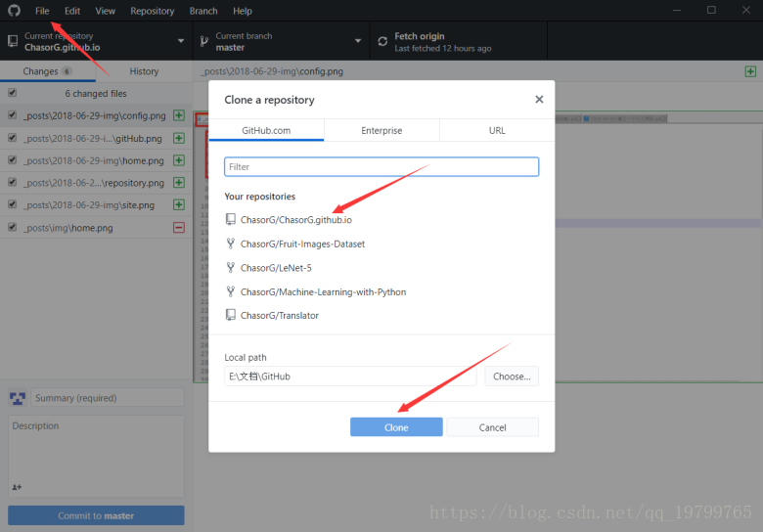Click Commit to master button
The height and width of the screenshot is (532, 763).
click(96, 515)
